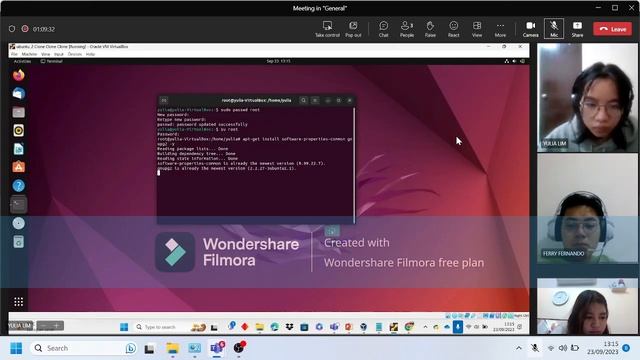
Task: Unmute the Mic in Teams
Action: (x=554, y=29)
